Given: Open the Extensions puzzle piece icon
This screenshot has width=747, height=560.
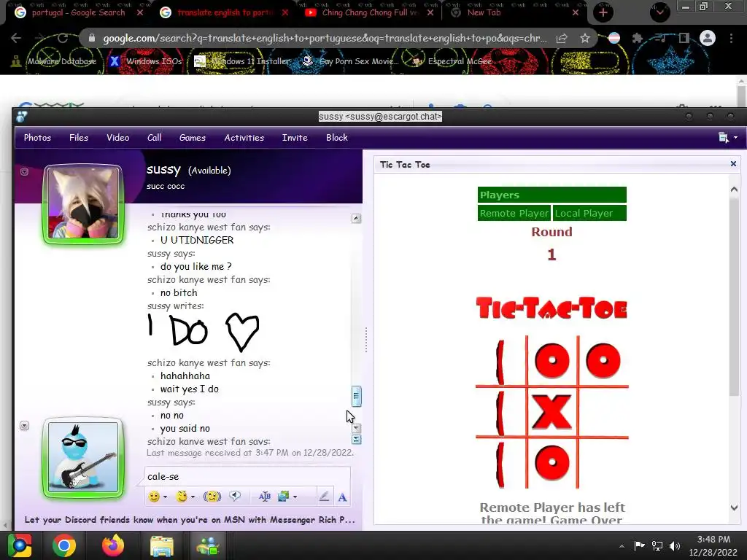Looking at the screenshot, I should click(x=638, y=38).
